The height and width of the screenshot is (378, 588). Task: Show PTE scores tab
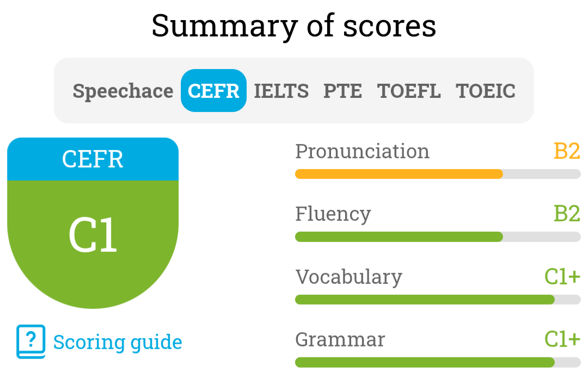[342, 91]
